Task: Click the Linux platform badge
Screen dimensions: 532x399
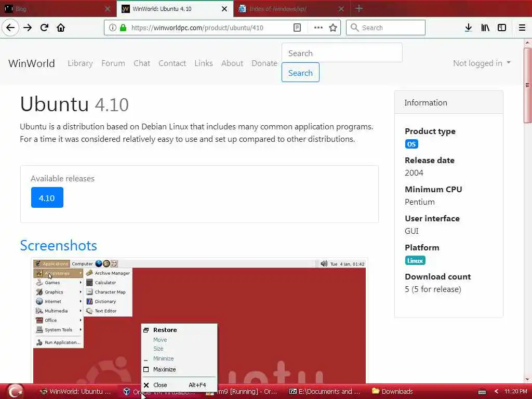Action: point(415,261)
